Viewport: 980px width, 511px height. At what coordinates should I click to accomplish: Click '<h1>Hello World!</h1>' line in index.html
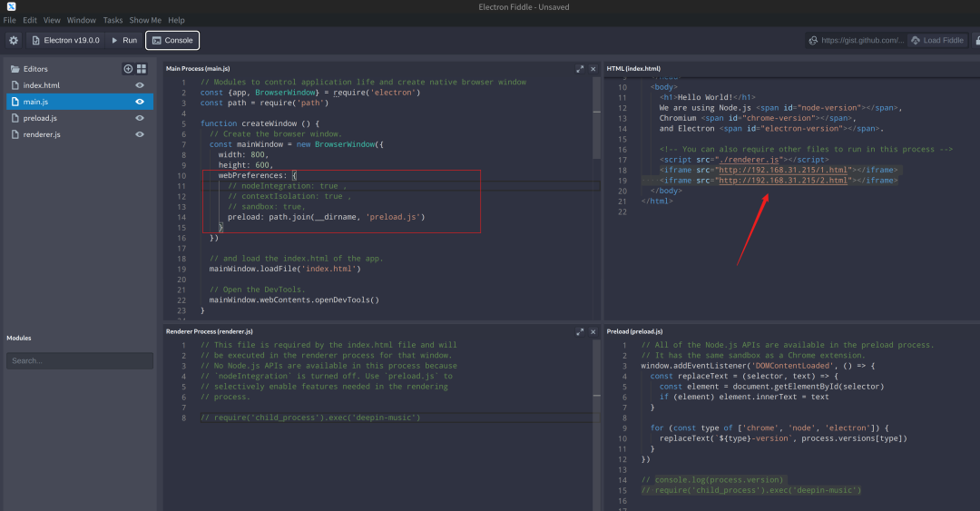click(x=707, y=98)
